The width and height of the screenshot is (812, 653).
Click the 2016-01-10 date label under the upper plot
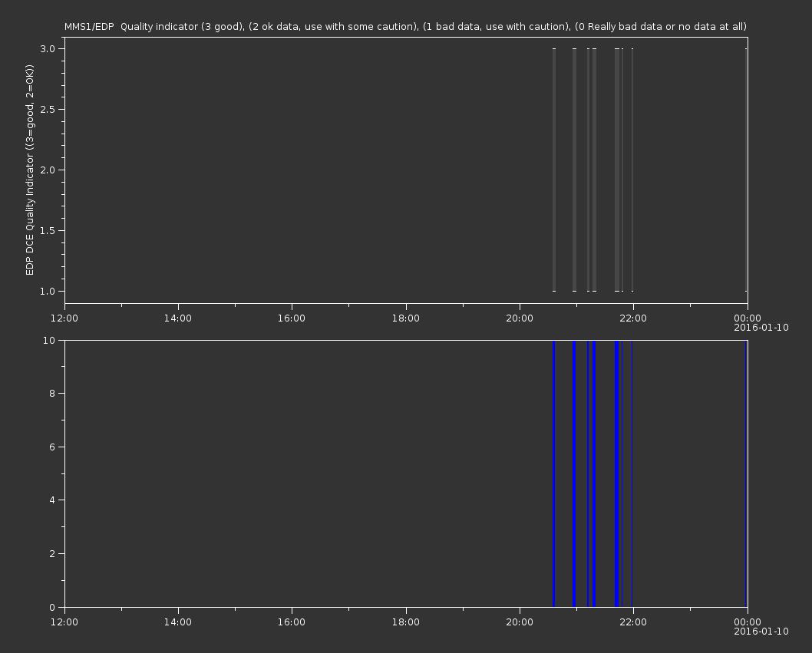(x=761, y=328)
